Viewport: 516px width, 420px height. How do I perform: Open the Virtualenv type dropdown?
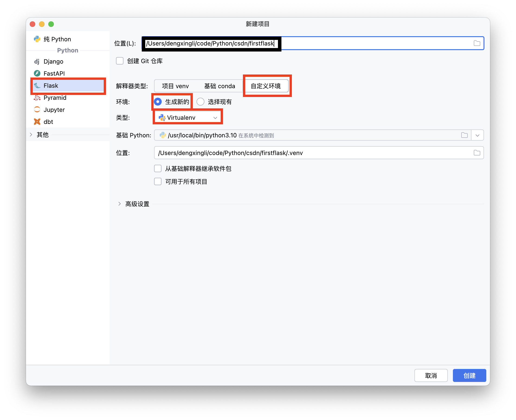[188, 118]
